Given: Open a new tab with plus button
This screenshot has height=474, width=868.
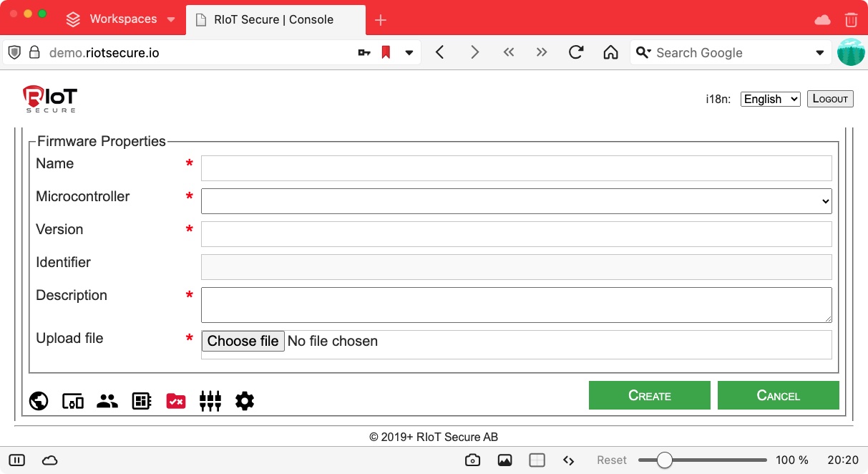Looking at the screenshot, I should [381, 19].
